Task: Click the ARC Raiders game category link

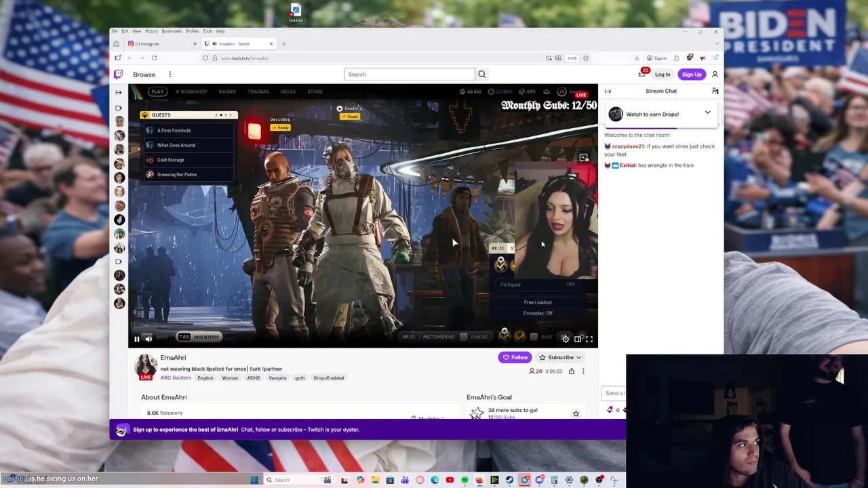Action: 176,378
